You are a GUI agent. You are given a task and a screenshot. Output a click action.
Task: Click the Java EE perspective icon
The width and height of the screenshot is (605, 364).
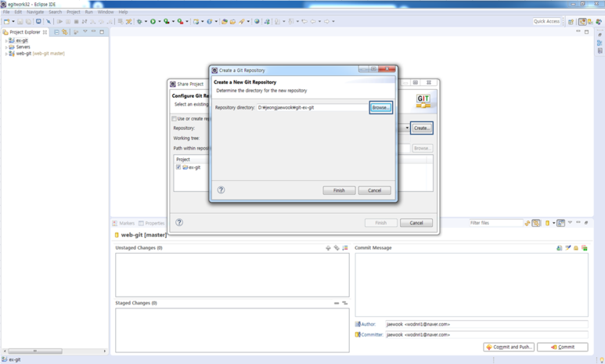coord(582,22)
